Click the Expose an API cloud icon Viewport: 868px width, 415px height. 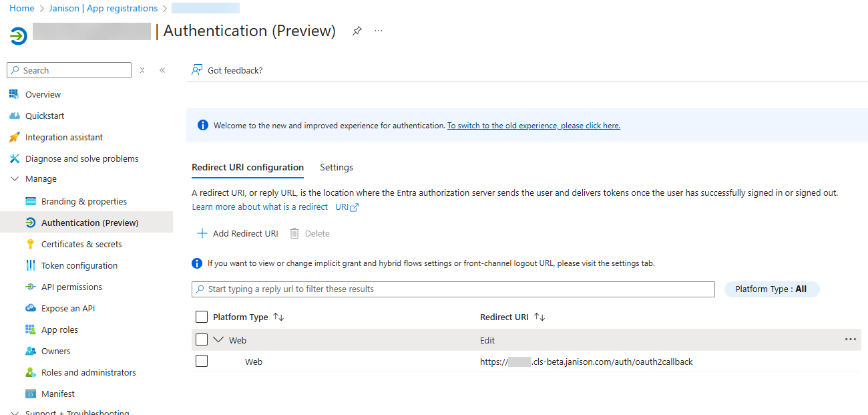[x=30, y=308]
